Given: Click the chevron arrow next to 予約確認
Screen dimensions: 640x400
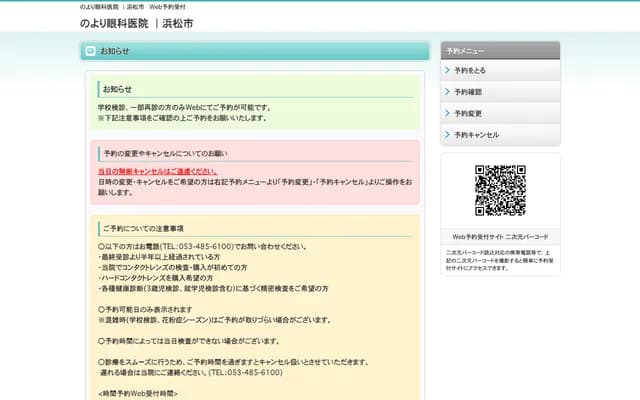Looking at the screenshot, I should pyautogui.click(x=447, y=92).
